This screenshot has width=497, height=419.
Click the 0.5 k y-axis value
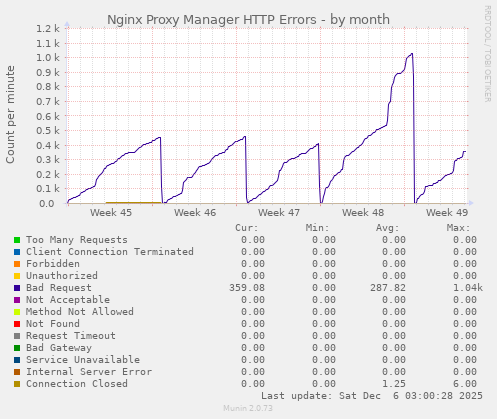tap(48, 131)
